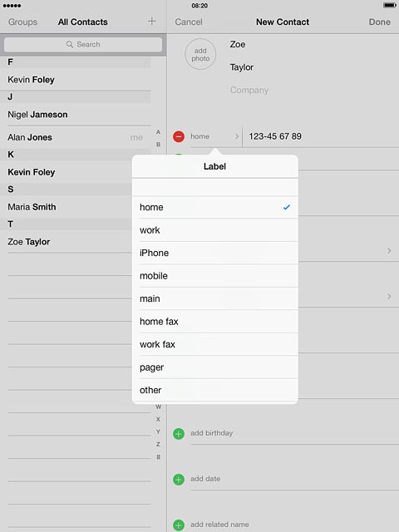
Task: Choose the iPhone label option
Action: pyautogui.click(x=215, y=253)
